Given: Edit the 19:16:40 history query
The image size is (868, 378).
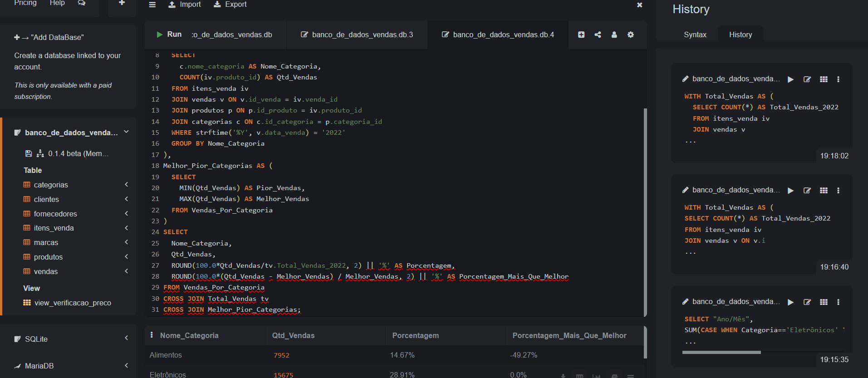Looking at the screenshot, I should [807, 191].
